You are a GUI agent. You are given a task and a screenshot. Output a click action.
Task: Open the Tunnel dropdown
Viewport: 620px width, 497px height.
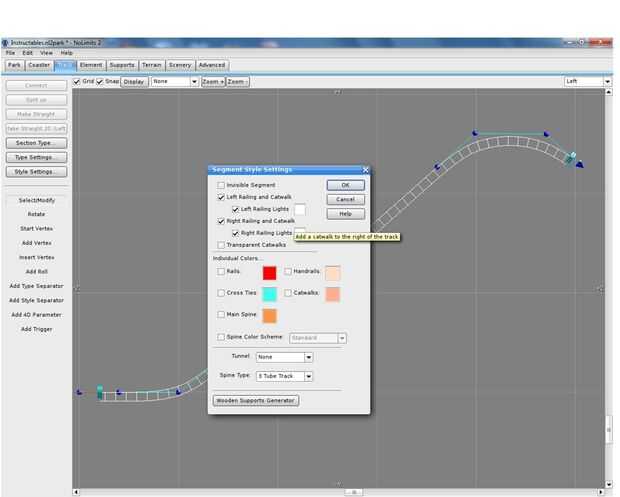coord(284,357)
